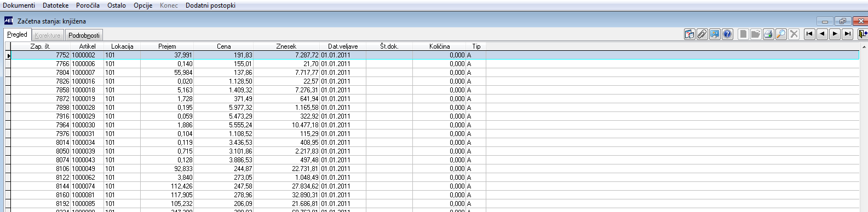The image size is (868, 212).
Task: Click cell with Cena 1.128,50
Action: coord(223,81)
